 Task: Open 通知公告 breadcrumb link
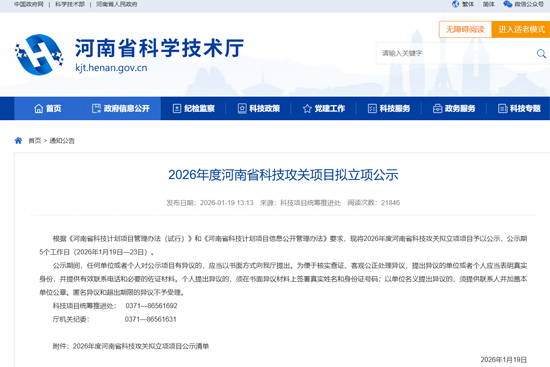[x=62, y=141]
